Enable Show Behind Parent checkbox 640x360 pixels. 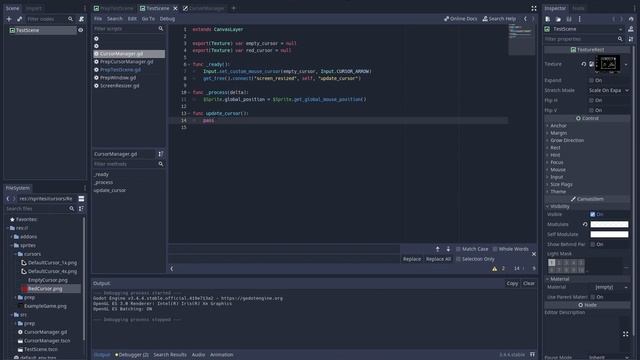pyautogui.click(x=593, y=244)
